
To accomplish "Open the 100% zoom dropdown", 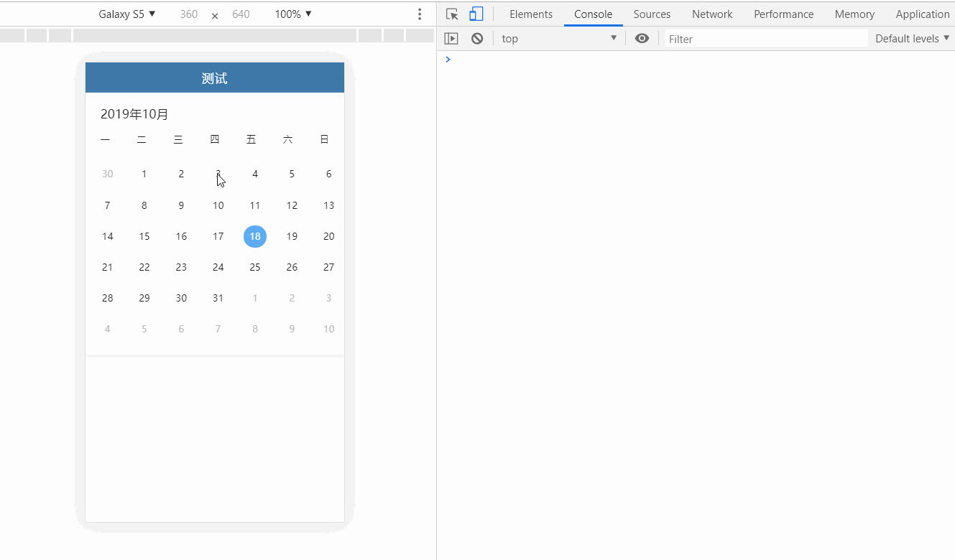I will point(293,14).
